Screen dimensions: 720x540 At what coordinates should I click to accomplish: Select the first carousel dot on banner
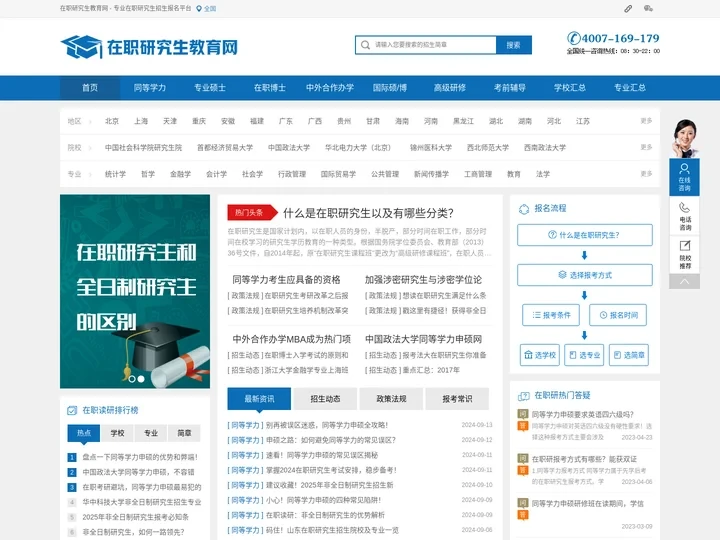point(132,379)
